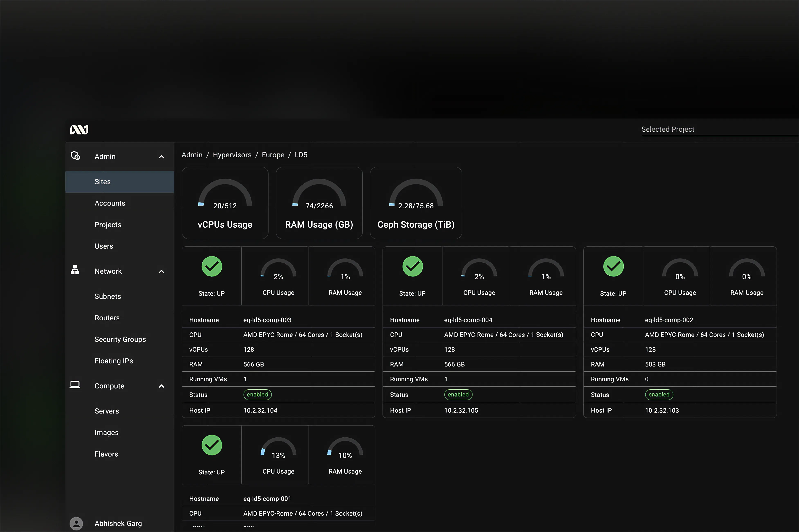Click green State UP checkmark for eq-ld5-comp-003

(212, 267)
